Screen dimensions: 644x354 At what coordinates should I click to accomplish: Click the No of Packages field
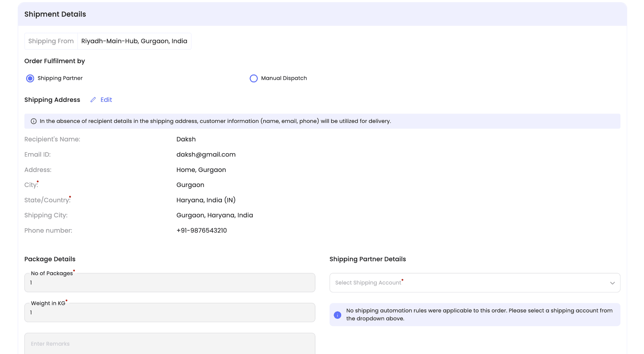(x=170, y=283)
